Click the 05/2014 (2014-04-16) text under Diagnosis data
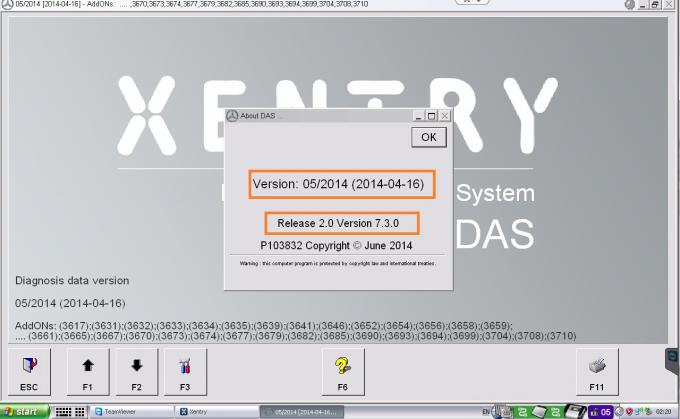The image size is (680, 419). (70, 303)
